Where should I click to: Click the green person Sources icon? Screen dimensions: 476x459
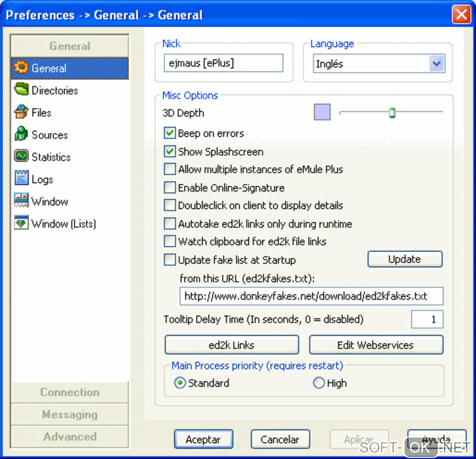click(x=21, y=134)
